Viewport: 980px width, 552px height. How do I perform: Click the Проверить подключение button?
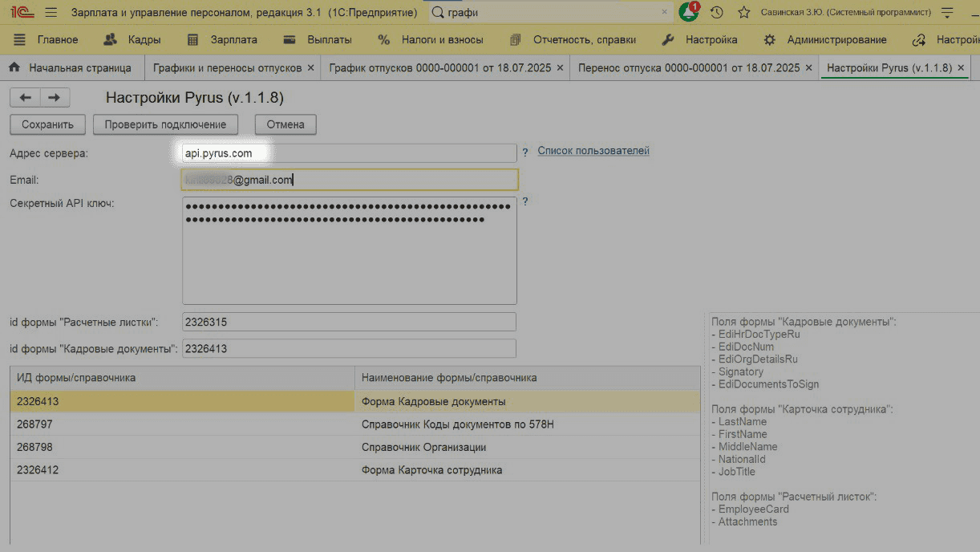(165, 124)
